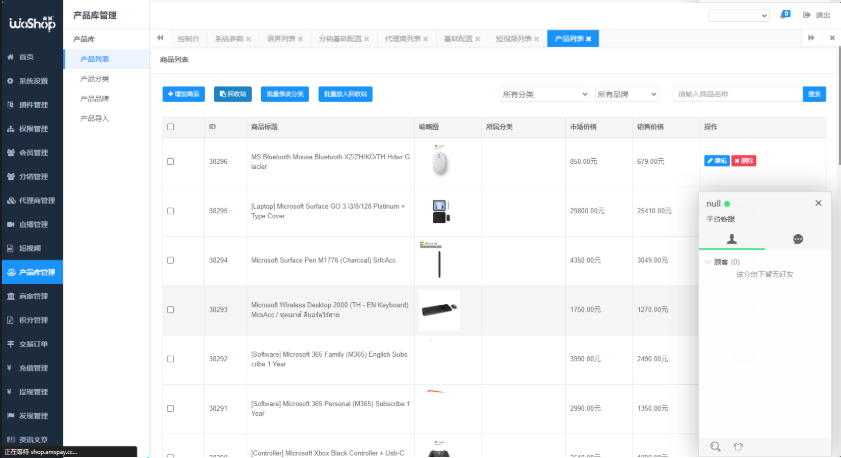Open 积分管理 points icon in sidebar
This screenshot has height=458, width=841.
coord(10,320)
